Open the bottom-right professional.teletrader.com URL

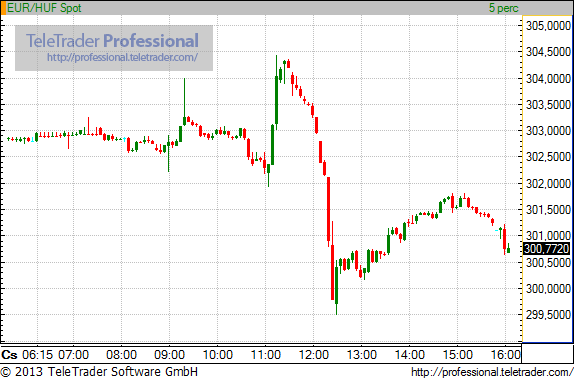tap(492, 372)
